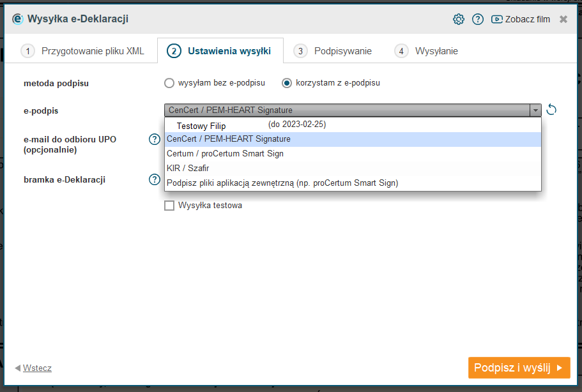
Task: Select korzystam z e-podpisu radio button
Action: point(287,83)
